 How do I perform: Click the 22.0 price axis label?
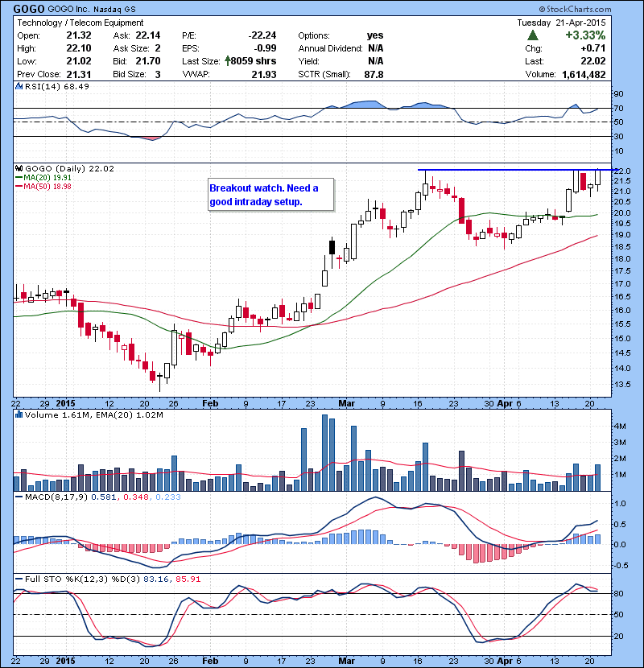tap(621, 171)
